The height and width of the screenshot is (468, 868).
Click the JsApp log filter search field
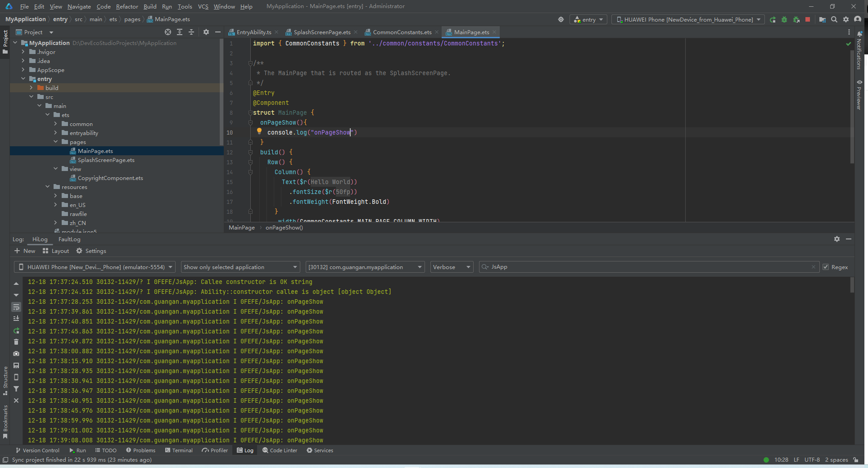[x=648, y=267]
